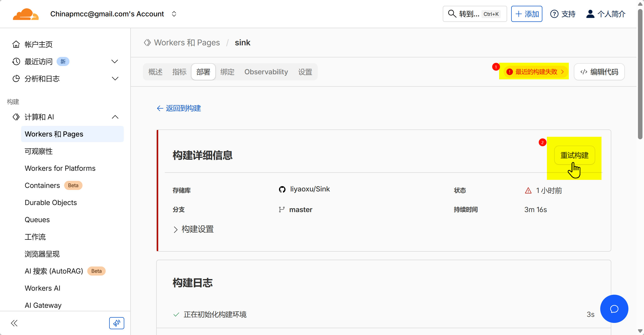Screen dimensions: 644x335
Task: Expand 分析和日志 section chevron
Action: [x=115, y=79]
